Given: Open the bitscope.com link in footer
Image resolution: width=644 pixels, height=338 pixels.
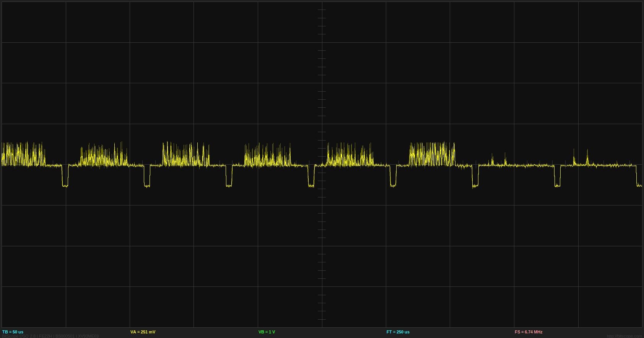Looking at the screenshot, I should click(x=624, y=336).
